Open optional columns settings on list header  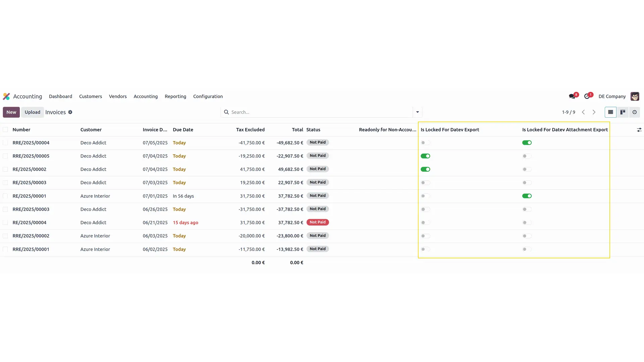click(639, 130)
